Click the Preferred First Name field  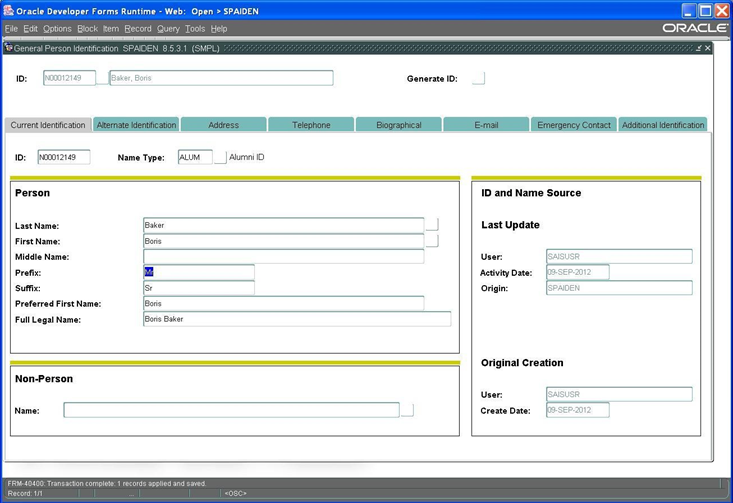[284, 303]
